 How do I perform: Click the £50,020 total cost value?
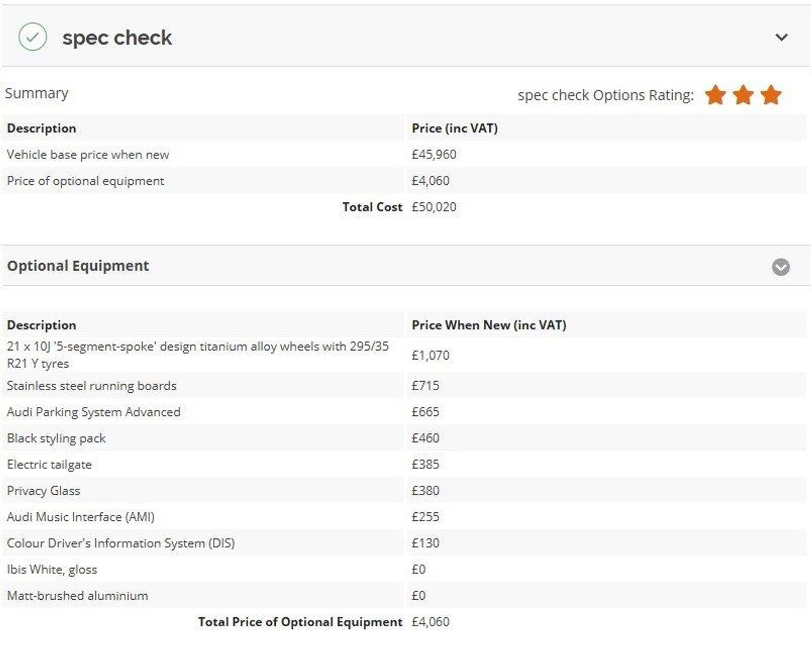[434, 207]
